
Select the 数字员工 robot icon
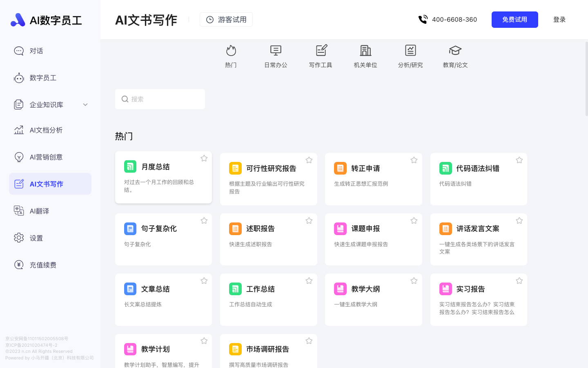pyautogui.click(x=19, y=78)
